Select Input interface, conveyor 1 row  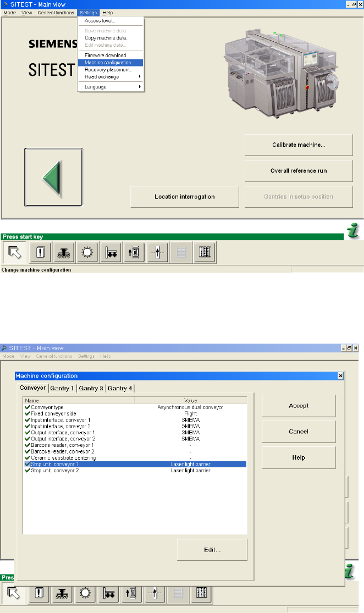point(135,420)
